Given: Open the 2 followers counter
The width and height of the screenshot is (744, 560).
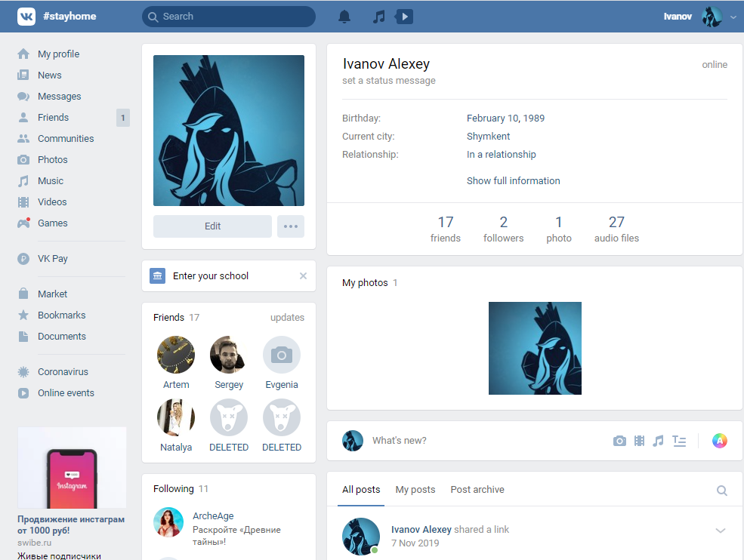Looking at the screenshot, I should click(504, 229).
